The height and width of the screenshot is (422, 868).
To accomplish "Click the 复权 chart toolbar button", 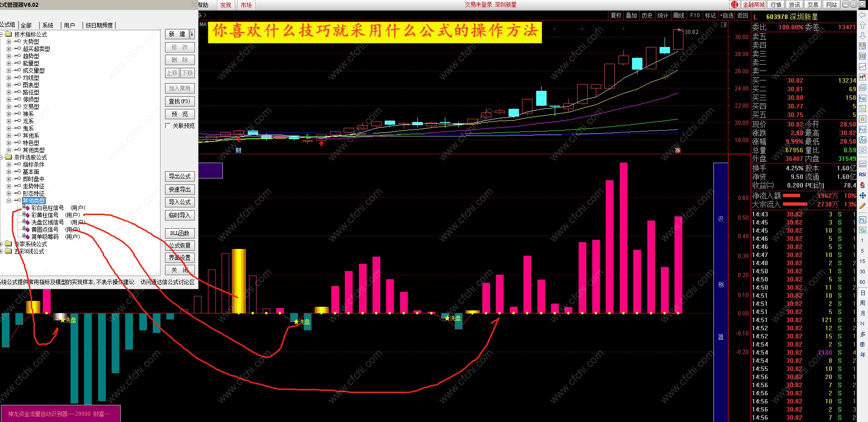I will (x=616, y=15).
